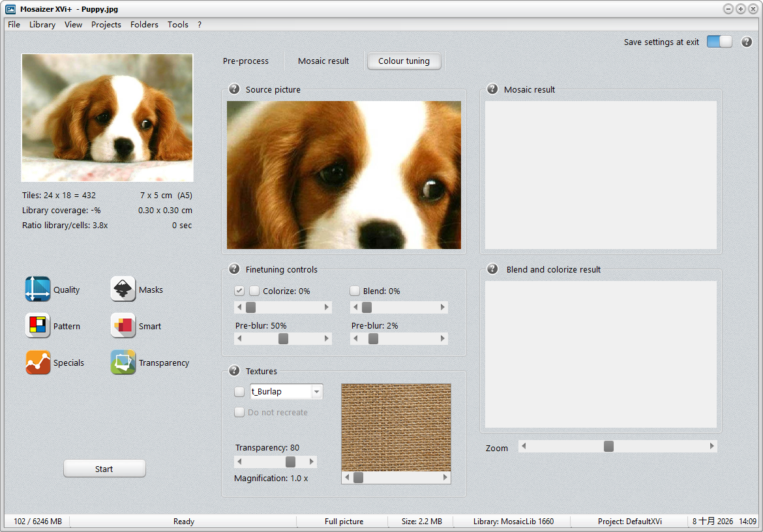The image size is (763, 532).
Task: Expand the t_Burlap texture dropdown
Action: coord(317,391)
